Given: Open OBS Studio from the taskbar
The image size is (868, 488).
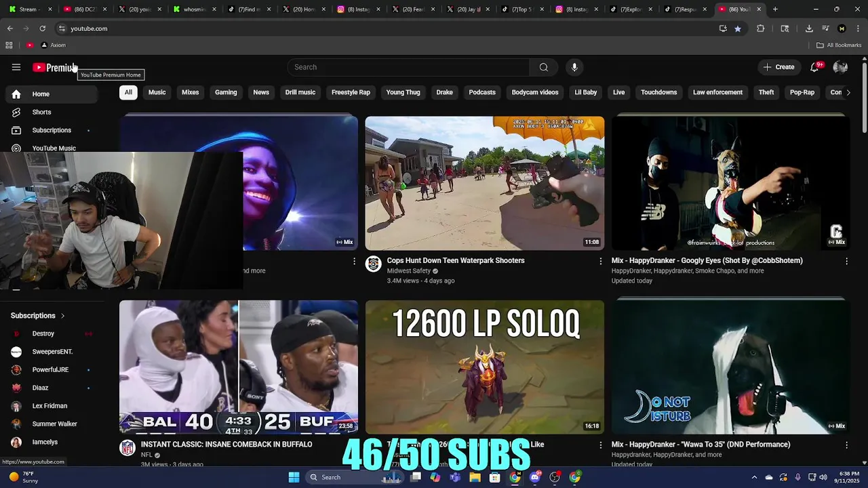Looking at the screenshot, I should (x=555, y=477).
